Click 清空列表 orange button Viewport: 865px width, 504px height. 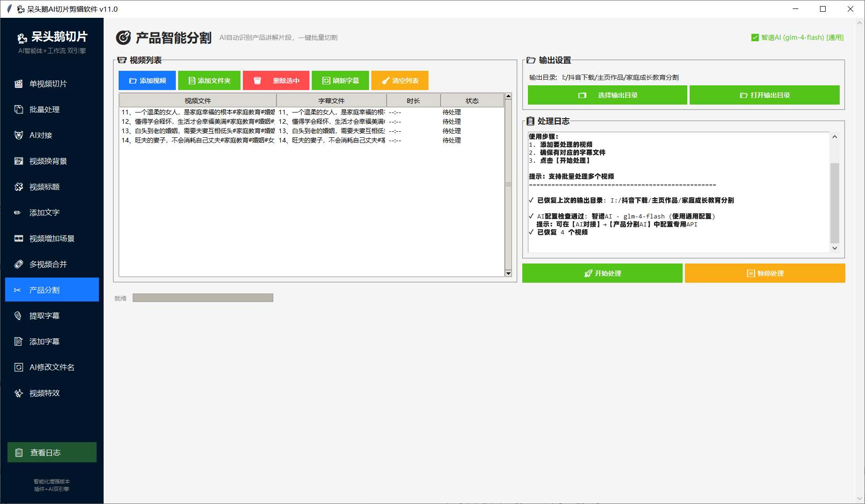(400, 81)
